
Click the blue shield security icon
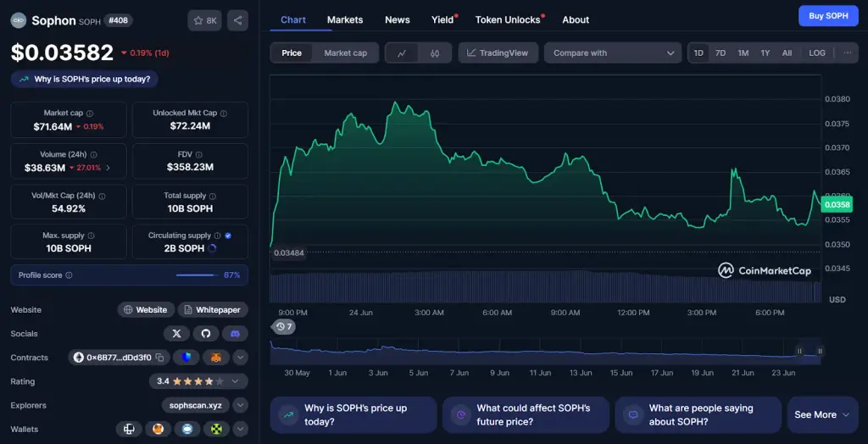point(186,358)
